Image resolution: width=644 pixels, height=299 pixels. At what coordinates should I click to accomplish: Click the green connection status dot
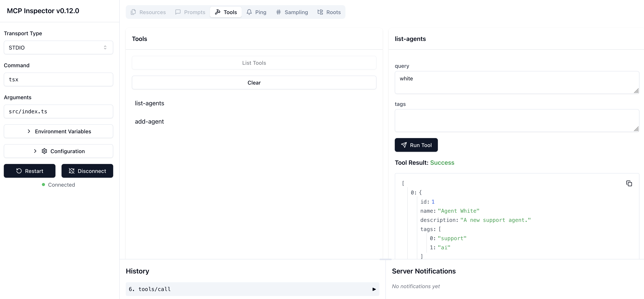43,185
